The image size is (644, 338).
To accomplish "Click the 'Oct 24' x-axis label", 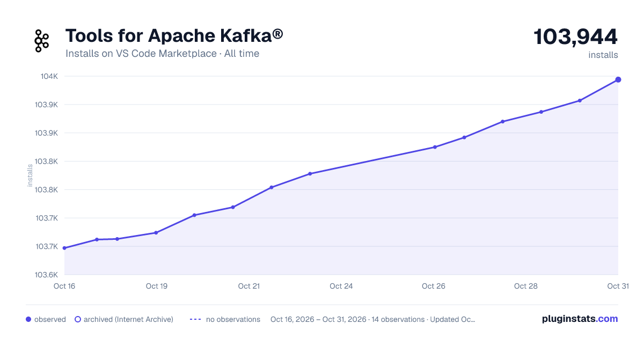I will pos(341,286).
